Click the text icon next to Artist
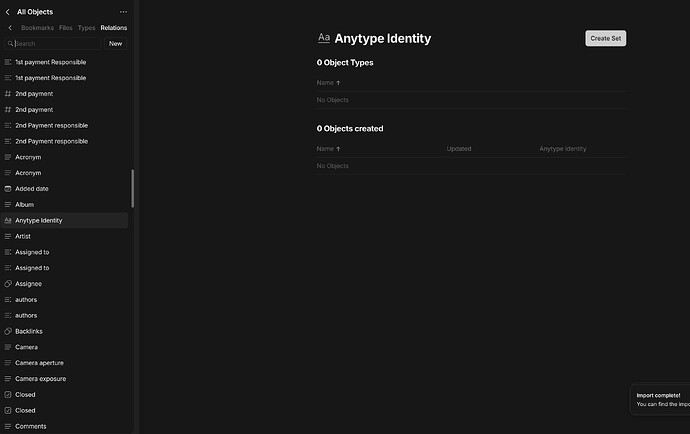The image size is (690, 434). coord(7,236)
